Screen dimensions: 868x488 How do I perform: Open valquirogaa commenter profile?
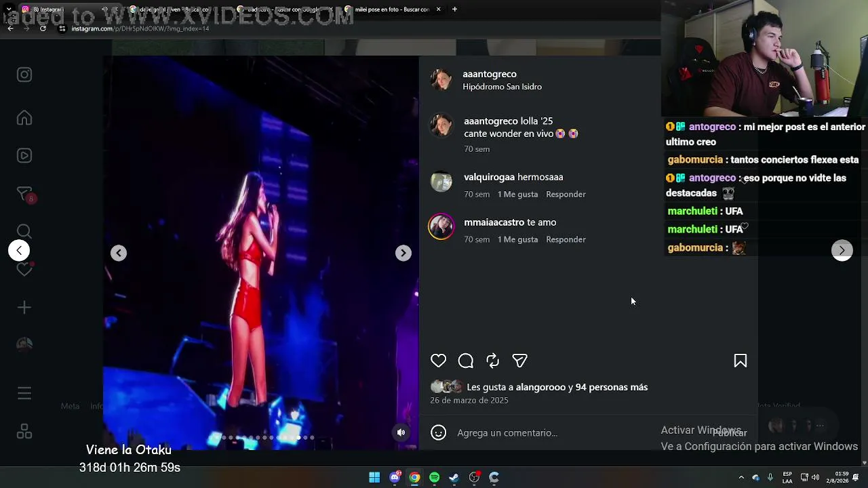pos(489,177)
